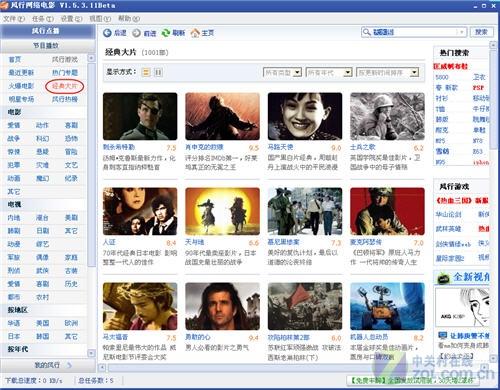Open the 所有类型 genre dropdown

coord(283,72)
